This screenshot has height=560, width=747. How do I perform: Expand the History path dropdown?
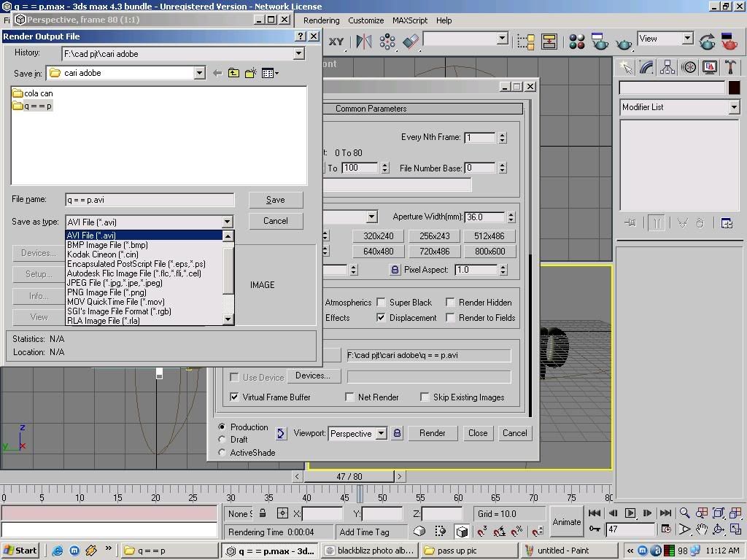click(x=298, y=53)
